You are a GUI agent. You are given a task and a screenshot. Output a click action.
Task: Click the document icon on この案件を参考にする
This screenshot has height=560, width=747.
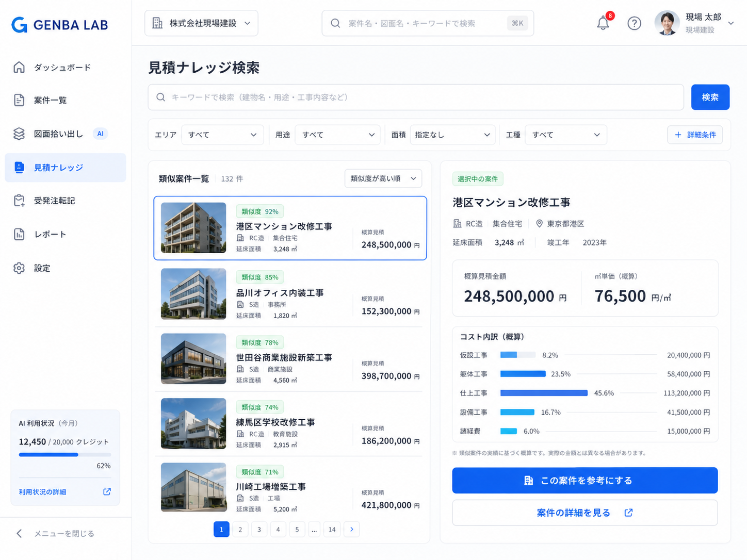tap(528, 480)
